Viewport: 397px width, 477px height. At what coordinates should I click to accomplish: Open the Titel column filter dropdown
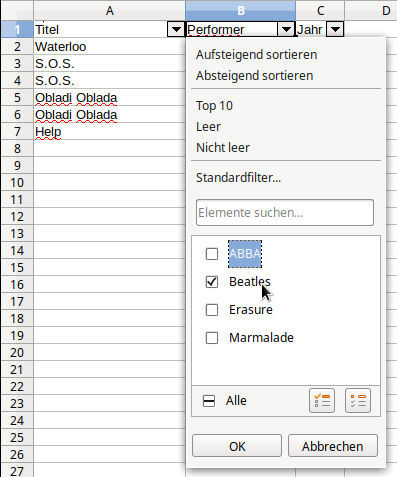[176, 30]
